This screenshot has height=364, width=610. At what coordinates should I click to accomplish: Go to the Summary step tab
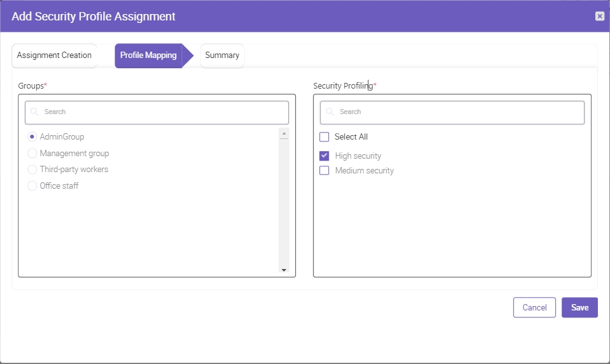[222, 55]
